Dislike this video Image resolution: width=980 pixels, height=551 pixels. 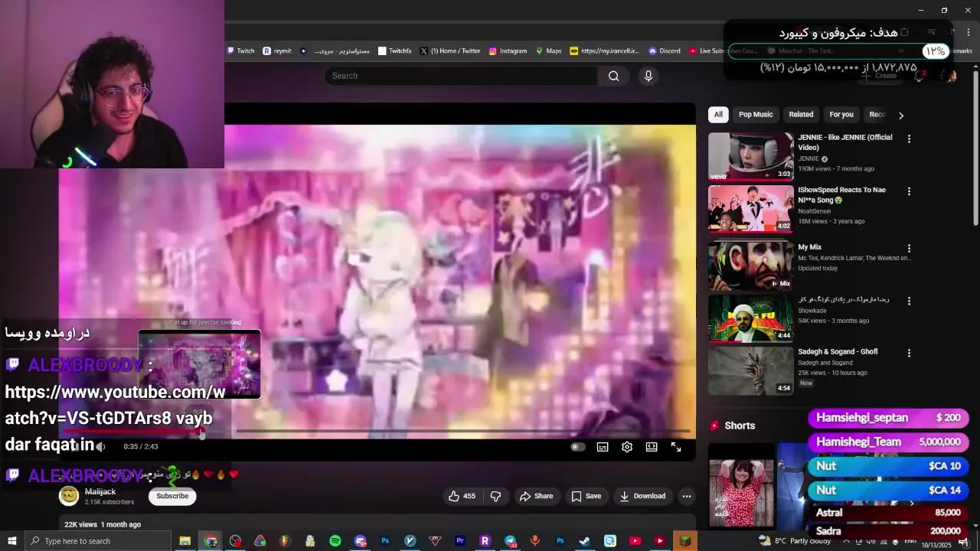[x=495, y=496]
